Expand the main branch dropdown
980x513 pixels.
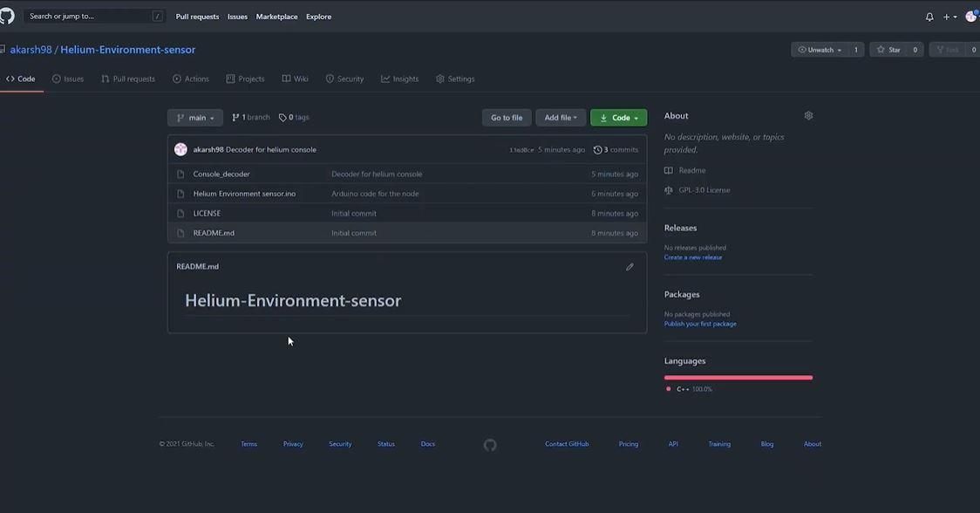[195, 118]
